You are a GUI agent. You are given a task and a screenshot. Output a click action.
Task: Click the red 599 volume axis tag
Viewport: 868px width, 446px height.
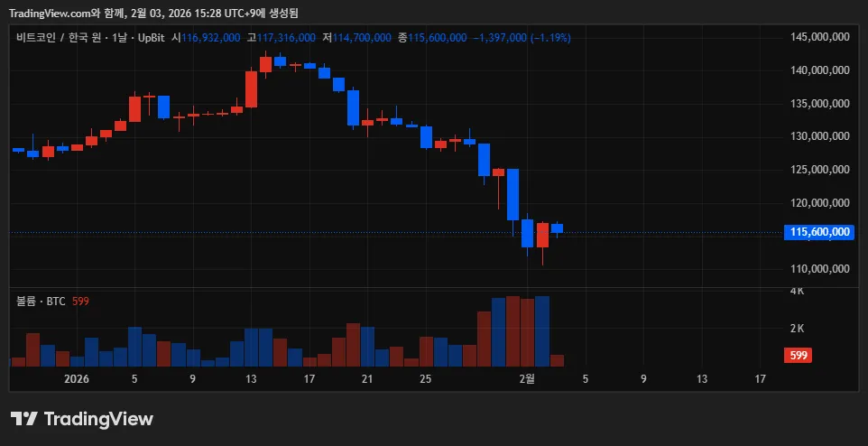click(x=798, y=356)
